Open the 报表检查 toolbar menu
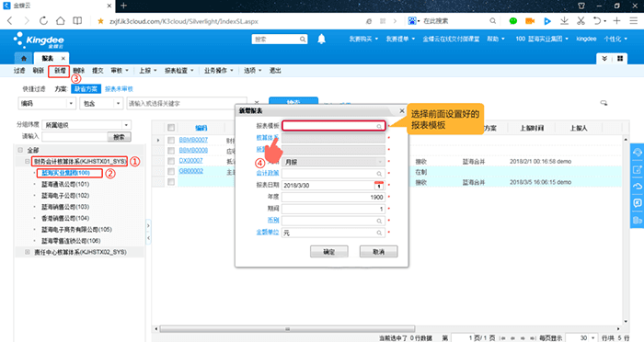This screenshot has height=342, width=644. pos(179,71)
